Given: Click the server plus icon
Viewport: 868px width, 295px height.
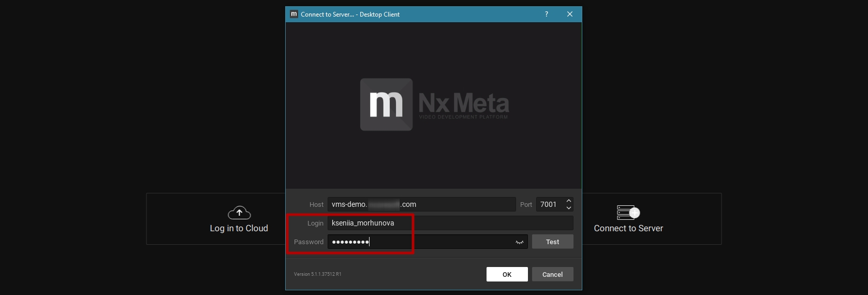Looking at the screenshot, I should pos(628,212).
